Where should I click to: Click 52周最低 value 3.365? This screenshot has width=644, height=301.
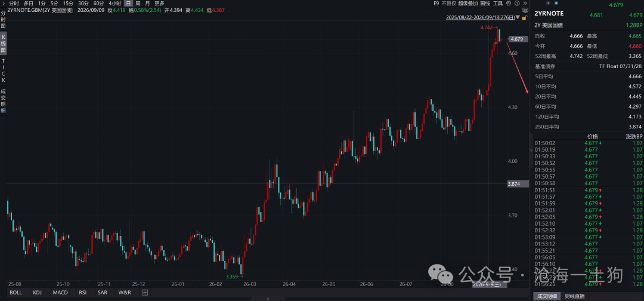634,56
